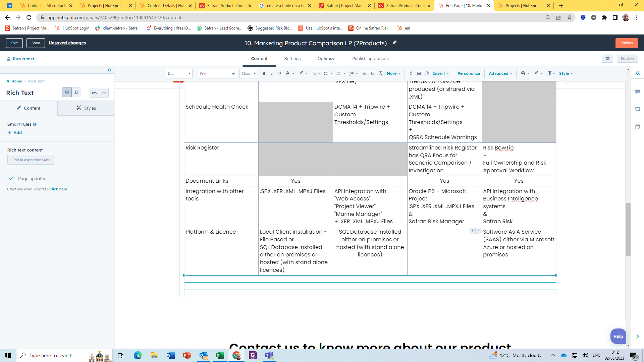Switch to the Settings tab
644x362 pixels.
tap(292, 59)
